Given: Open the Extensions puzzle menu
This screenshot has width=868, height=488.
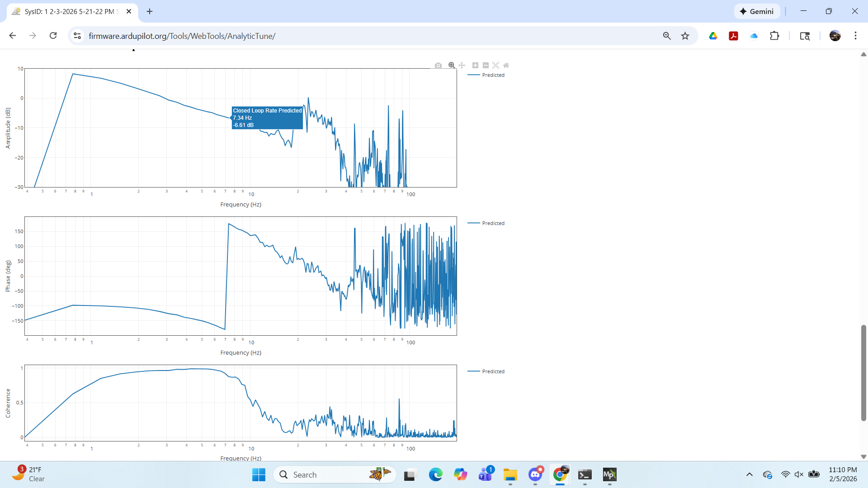Looking at the screenshot, I should point(774,36).
